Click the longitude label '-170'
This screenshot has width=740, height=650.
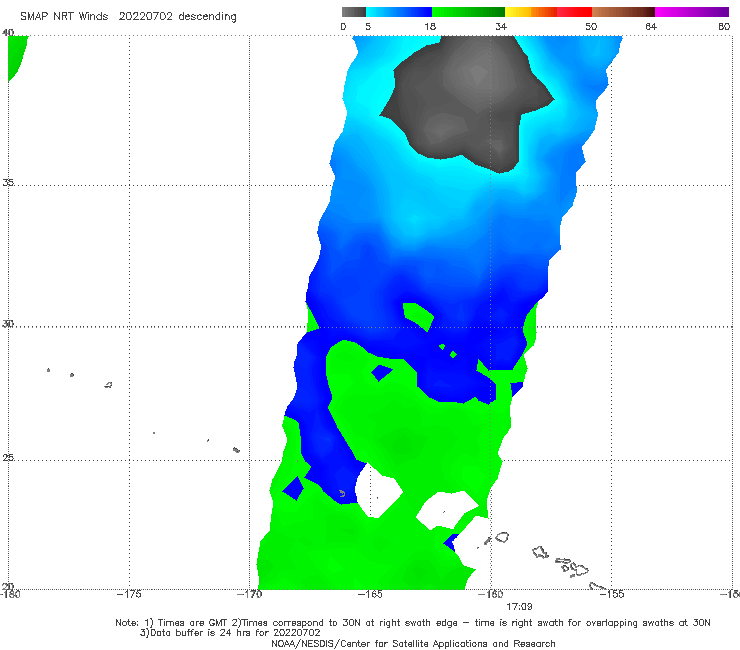coord(249,594)
